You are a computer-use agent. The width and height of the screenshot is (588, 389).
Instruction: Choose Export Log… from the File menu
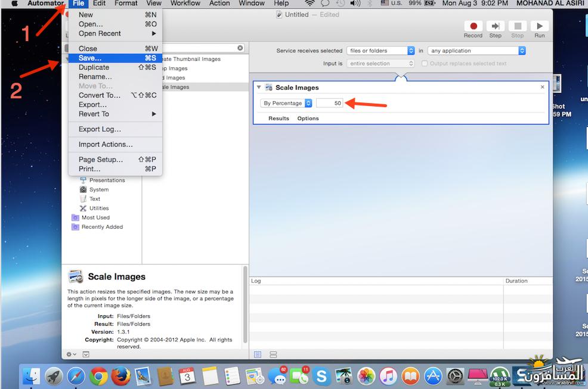115,129
